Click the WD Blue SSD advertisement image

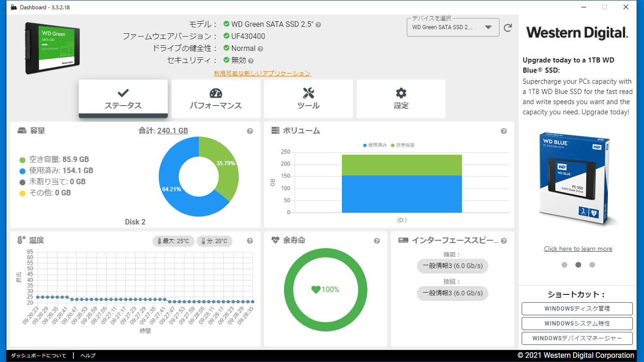point(578,179)
